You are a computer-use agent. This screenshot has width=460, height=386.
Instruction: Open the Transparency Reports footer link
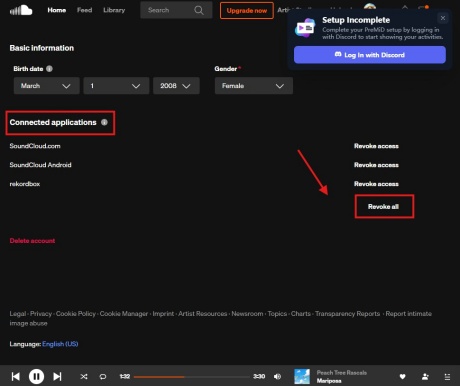tap(348, 314)
